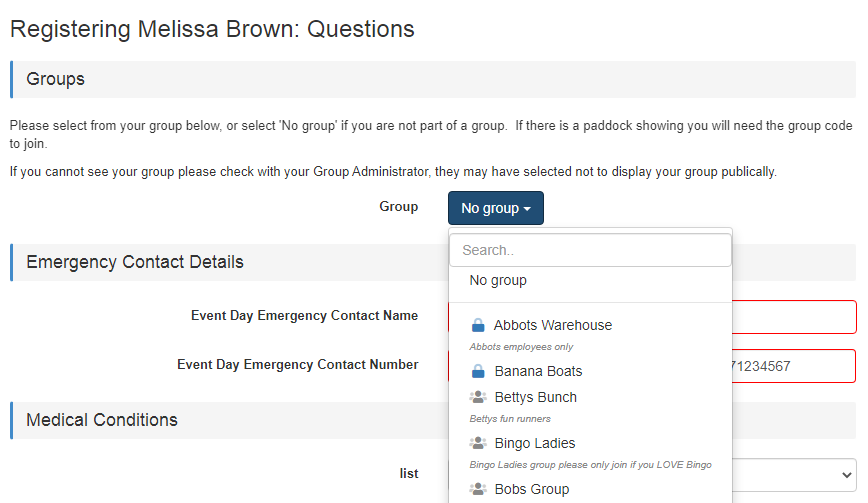Pick Bettys Bunch from the group list
This screenshot has height=503, width=868.
click(x=535, y=397)
